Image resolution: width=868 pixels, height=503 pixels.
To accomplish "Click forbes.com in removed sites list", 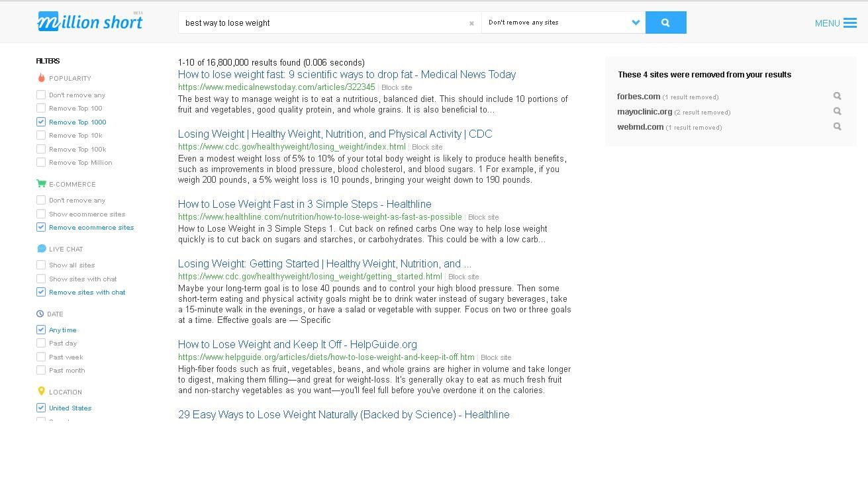I will pyautogui.click(x=638, y=97).
